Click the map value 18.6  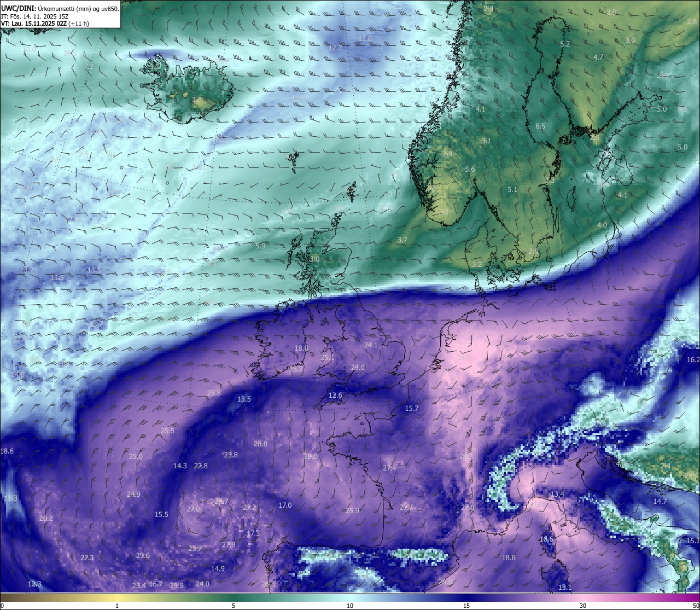(x=7, y=451)
